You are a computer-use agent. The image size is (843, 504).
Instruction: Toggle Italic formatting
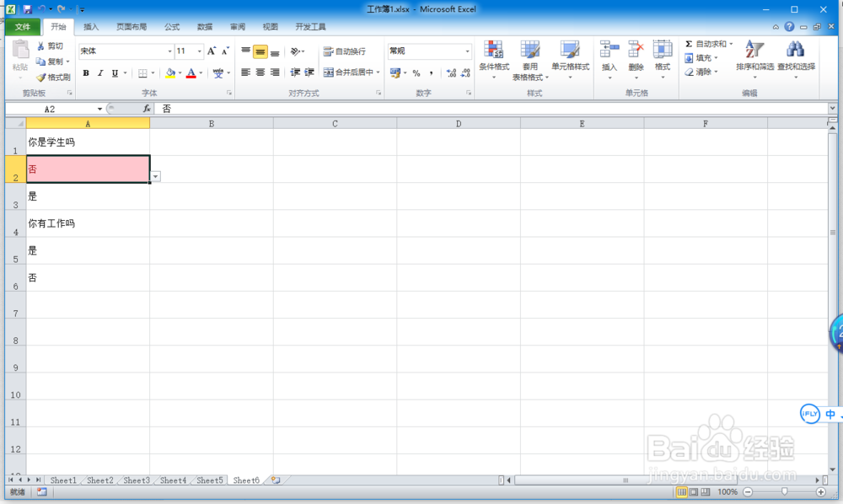(100, 73)
